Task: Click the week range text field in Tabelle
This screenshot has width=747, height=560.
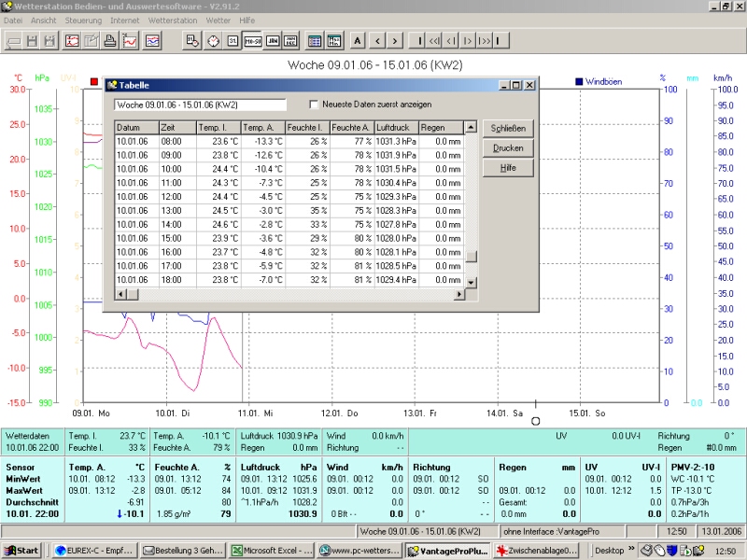Action: click(200, 105)
